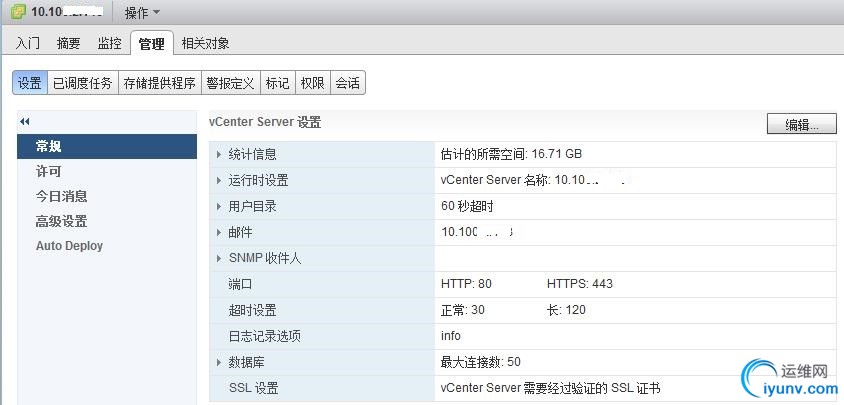This screenshot has width=844, height=405.
Task: Click the SSL 证书 verification value text
Action: pyautogui.click(x=550, y=388)
